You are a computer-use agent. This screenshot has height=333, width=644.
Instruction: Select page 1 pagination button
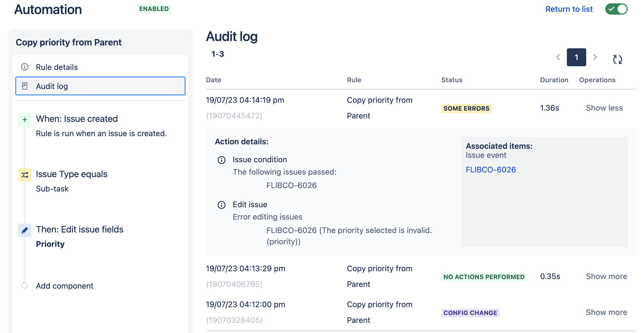(x=576, y=57)
